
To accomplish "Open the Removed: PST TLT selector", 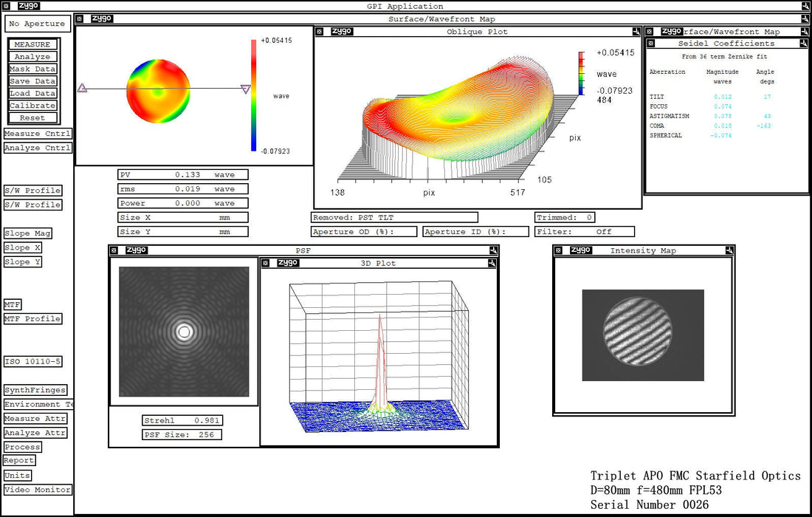I will tap(394, 218).
